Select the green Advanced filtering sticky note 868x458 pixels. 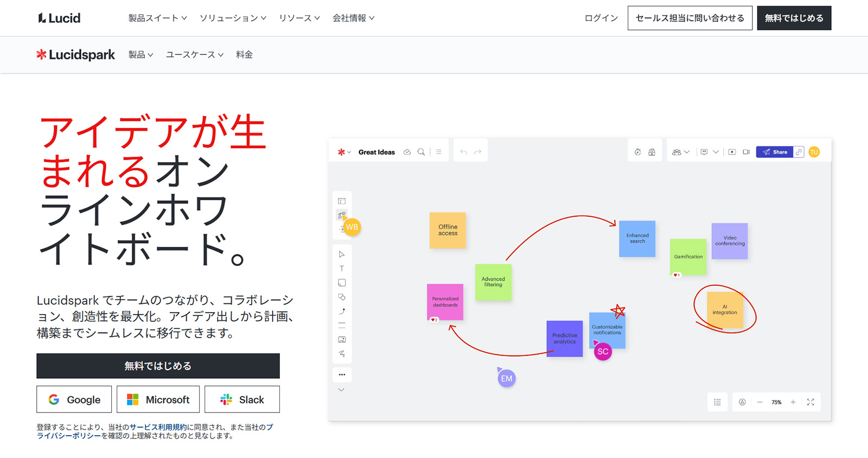(493, 282)
